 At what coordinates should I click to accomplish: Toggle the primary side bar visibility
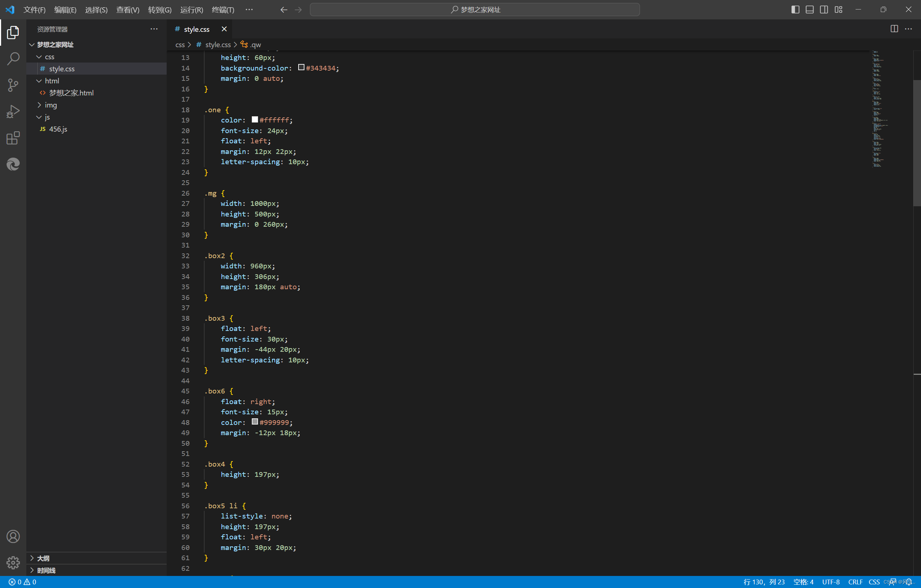(x=795, y=10)
